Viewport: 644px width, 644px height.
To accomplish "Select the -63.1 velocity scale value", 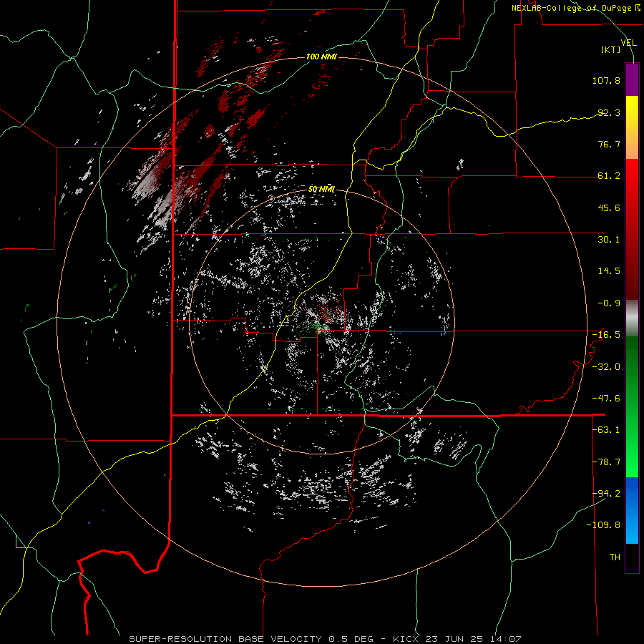I will (606, 430).
